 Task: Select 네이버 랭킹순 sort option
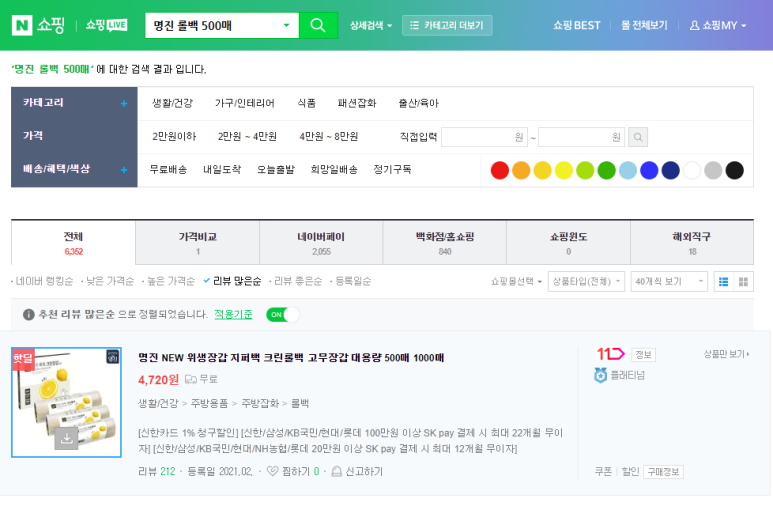tap(42, 281)
